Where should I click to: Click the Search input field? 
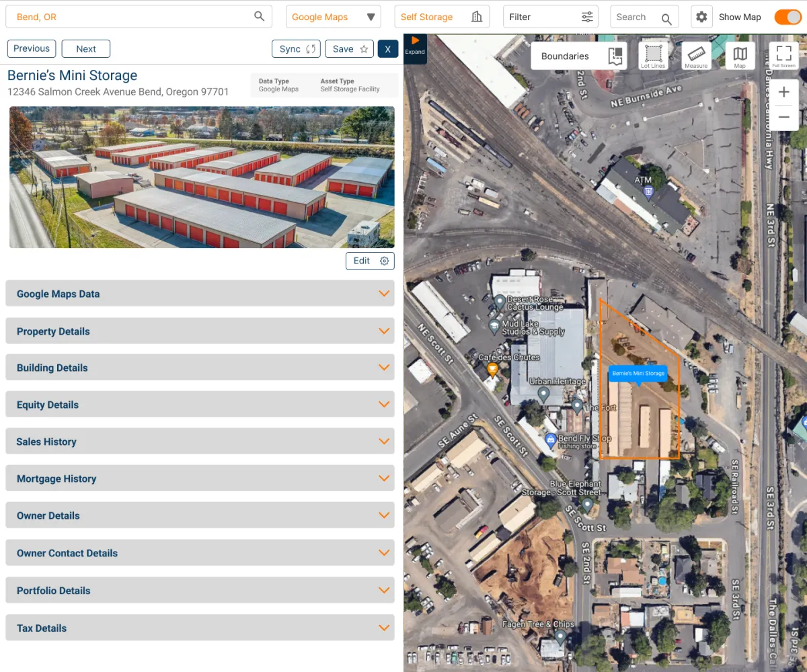[x=644, y=17]
